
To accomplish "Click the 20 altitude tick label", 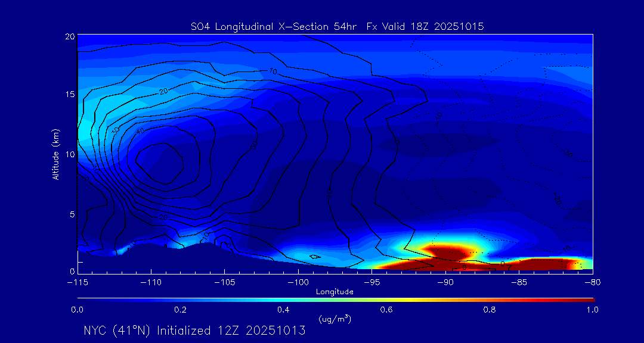I will tap(70, 36).
